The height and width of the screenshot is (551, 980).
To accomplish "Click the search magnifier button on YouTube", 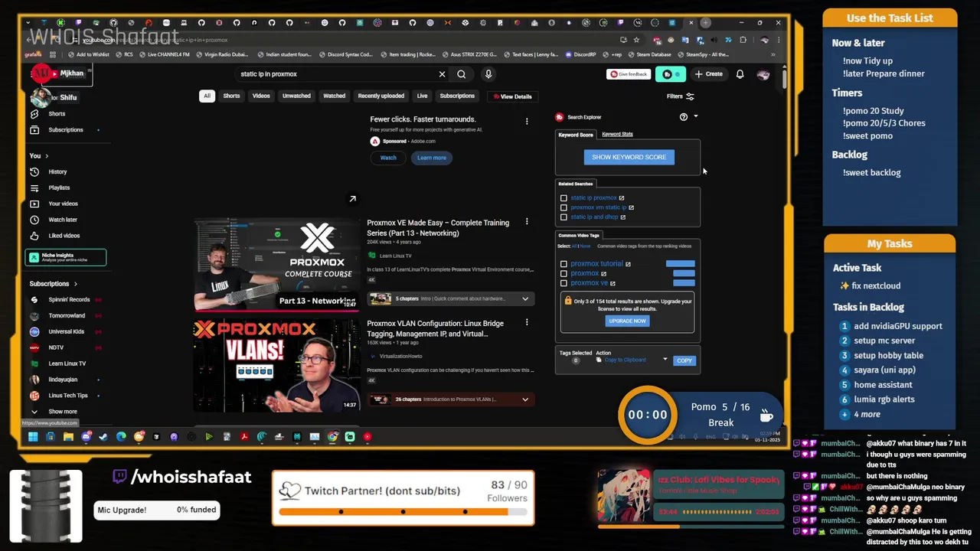I will coord(461,74).
